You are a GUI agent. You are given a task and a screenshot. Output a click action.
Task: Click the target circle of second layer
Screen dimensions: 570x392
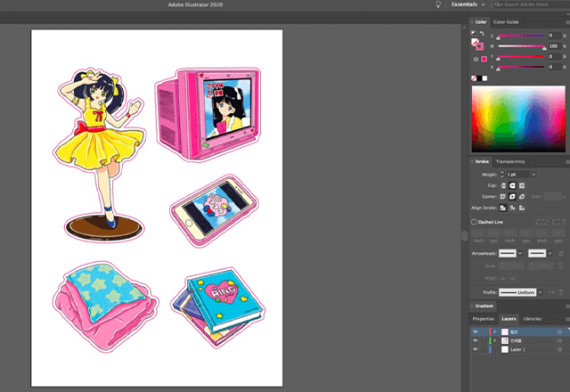point(559,340)
